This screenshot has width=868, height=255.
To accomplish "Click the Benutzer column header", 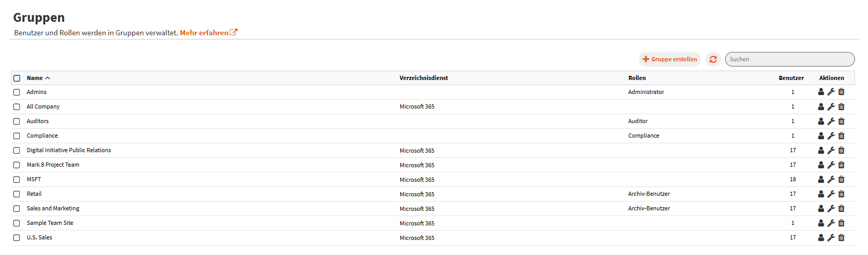I will [791, 78].
